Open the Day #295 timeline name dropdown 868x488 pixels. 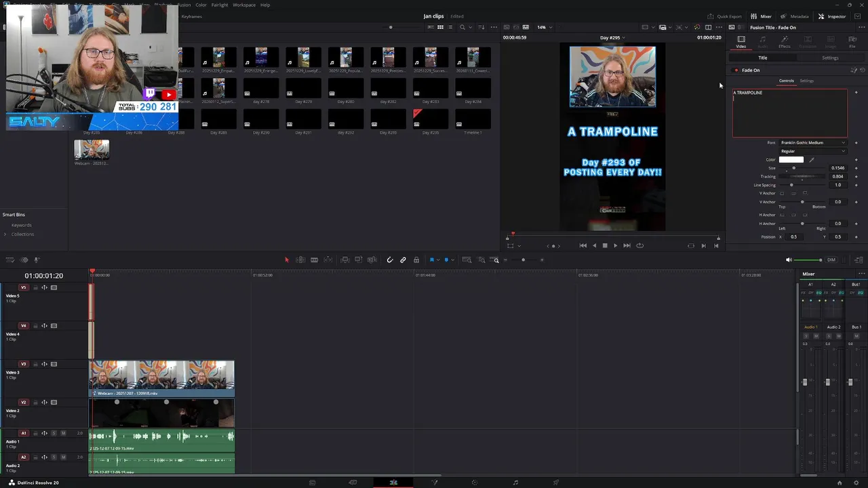(612, 38)
